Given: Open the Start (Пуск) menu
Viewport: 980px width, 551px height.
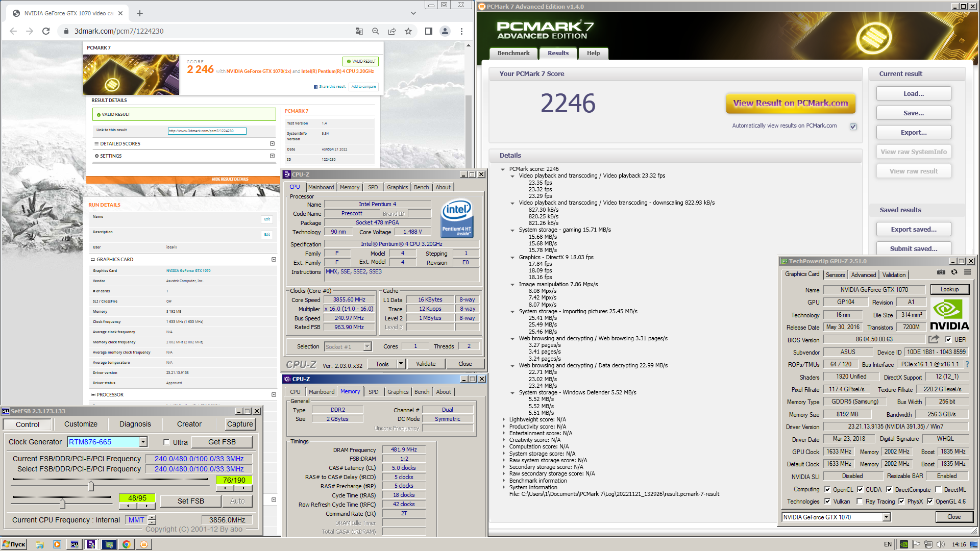Looking at the screenshot, I should [14, 544].
